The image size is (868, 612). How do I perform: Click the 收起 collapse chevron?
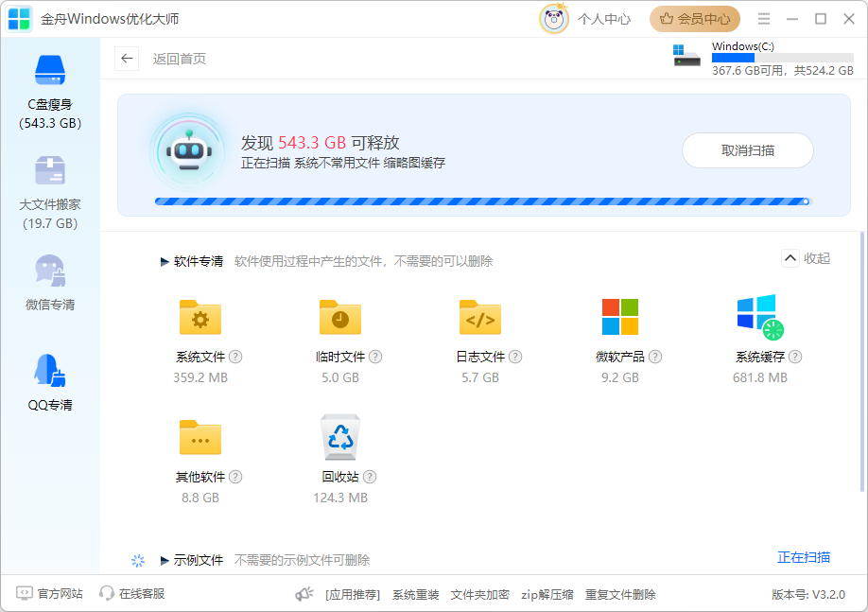tap(790, 258)
